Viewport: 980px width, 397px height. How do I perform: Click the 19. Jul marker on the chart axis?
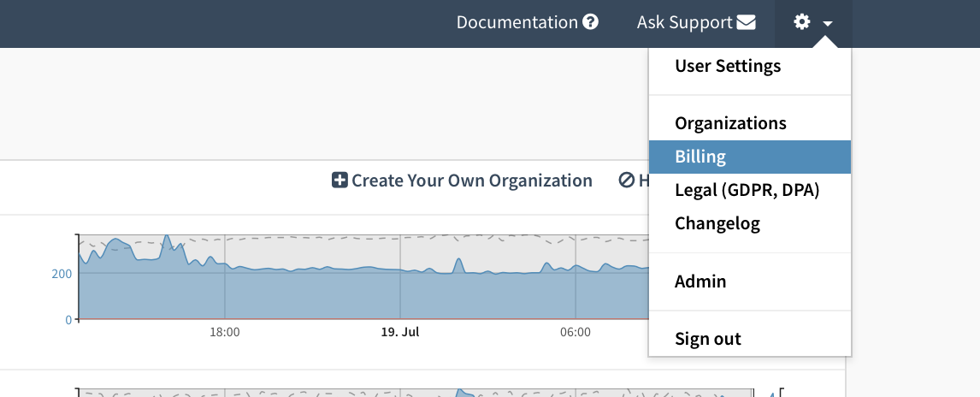(400, 332)
